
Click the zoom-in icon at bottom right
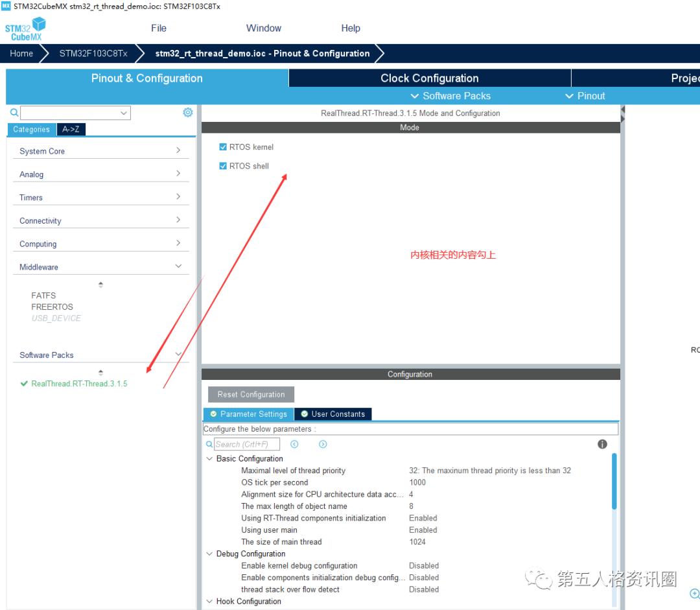pyautogui.click(x=695, y=593)
